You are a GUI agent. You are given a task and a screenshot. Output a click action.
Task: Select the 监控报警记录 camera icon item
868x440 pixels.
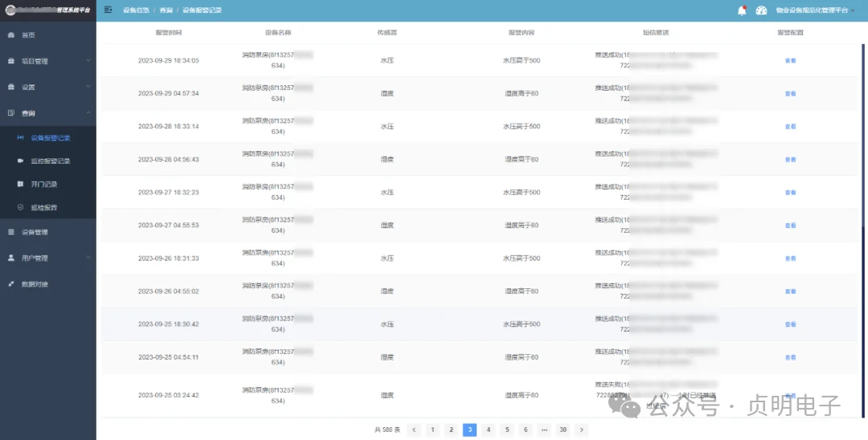point(20,161)
